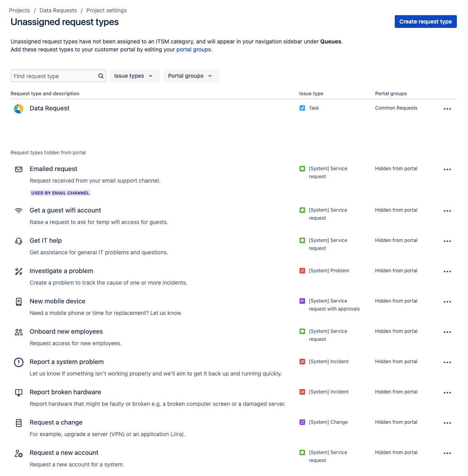Click the headset icon beside Get IT help

[18, 241]
